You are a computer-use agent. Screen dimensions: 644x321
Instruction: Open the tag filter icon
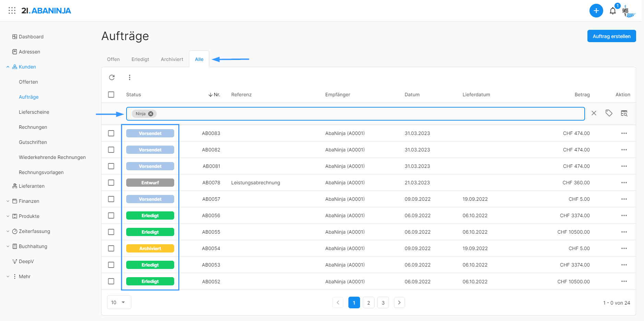[609, 113]
